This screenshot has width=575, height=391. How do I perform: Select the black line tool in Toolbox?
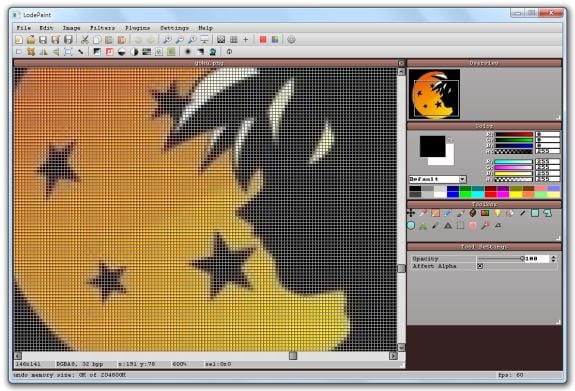[x=523, y=213]
